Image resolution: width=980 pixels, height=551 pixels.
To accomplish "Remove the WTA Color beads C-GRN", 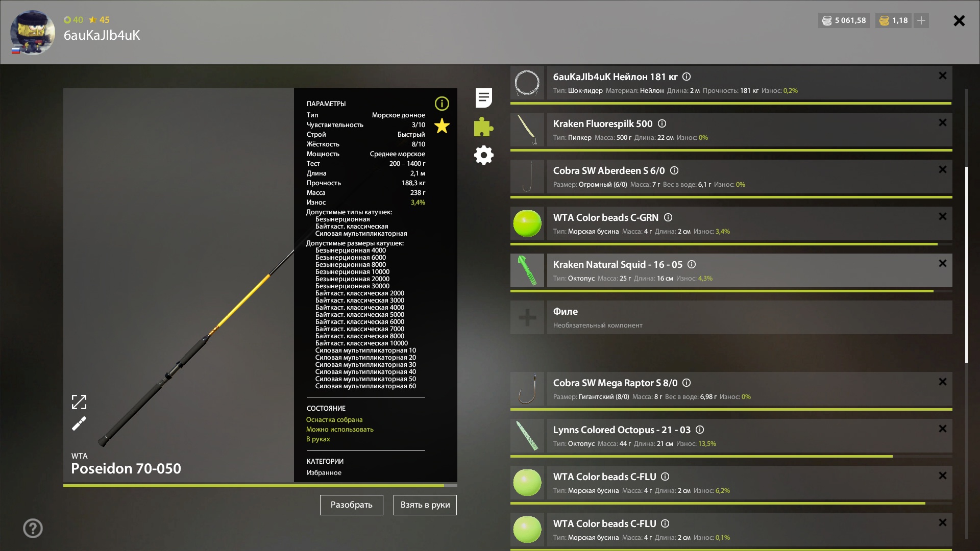I will point(943,216).
